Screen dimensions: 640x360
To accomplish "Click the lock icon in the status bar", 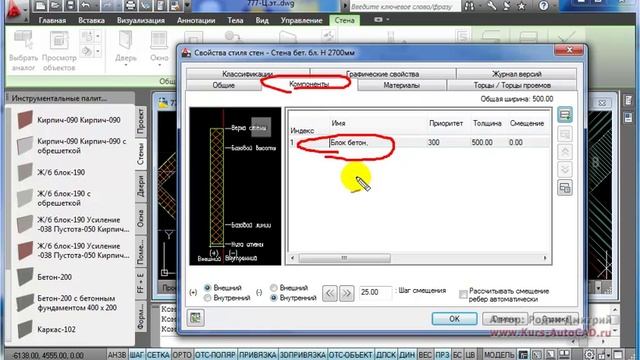I will pos(603,355).
